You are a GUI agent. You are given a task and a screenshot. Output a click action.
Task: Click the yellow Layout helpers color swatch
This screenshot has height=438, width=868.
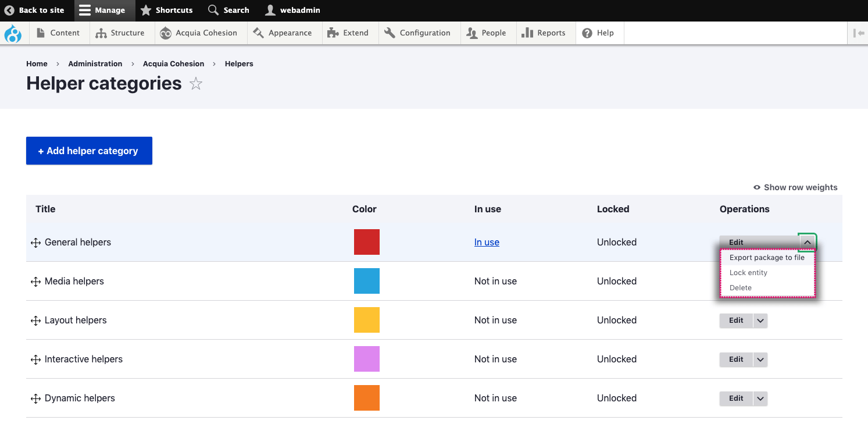(x=367, y=320)
